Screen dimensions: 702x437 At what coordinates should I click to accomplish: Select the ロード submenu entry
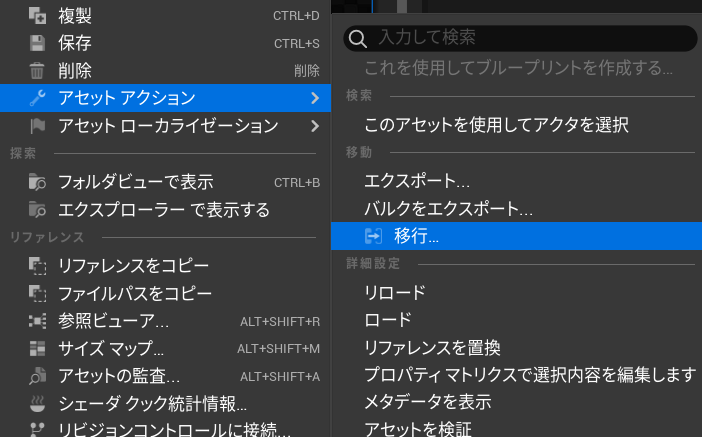tap(517, 320)
